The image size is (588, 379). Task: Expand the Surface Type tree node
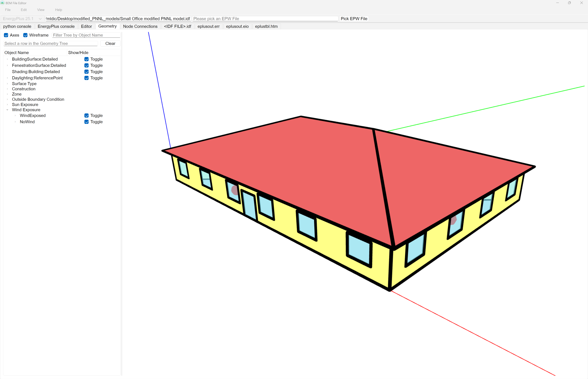click(x=7, y=84)
